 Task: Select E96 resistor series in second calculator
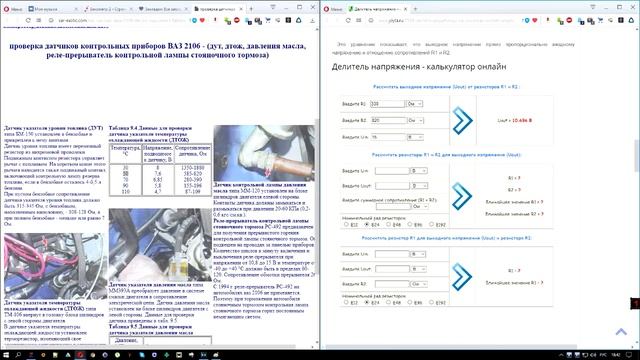point(410,224)
